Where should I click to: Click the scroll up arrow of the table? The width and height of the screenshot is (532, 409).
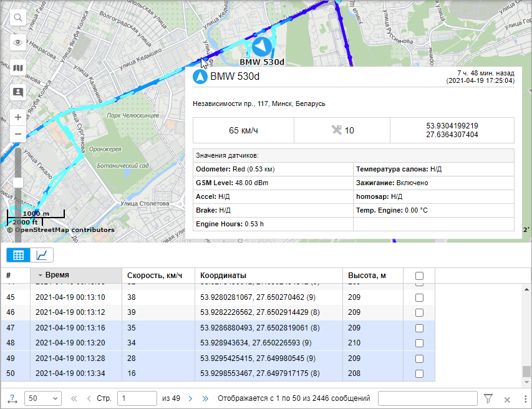point(526,289)
